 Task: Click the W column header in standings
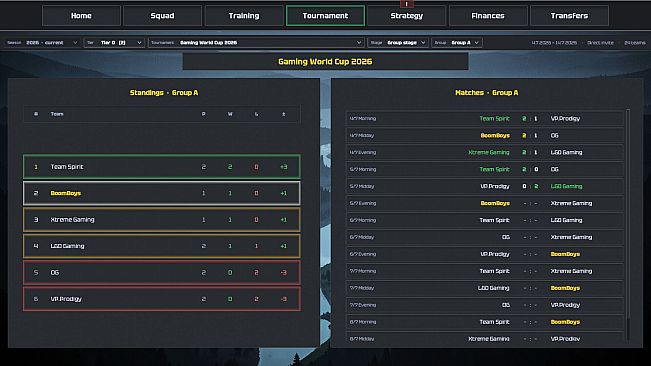point(230,114)
